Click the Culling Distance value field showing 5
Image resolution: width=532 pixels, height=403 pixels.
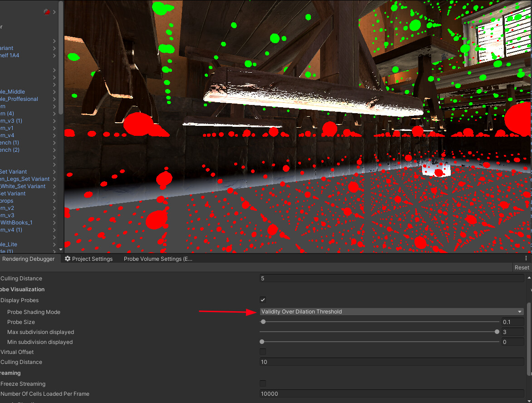(x=390, y=278)
